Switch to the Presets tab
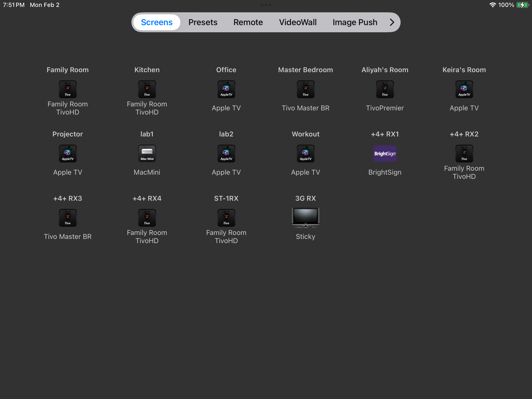Viewport: 532px width, 399px height. pos(203,22)
